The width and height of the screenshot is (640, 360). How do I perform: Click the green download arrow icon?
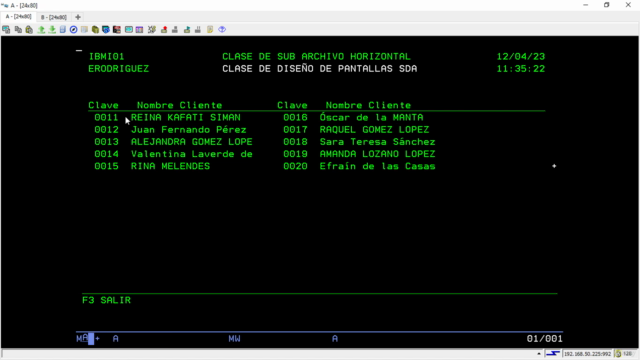(52, 29)
